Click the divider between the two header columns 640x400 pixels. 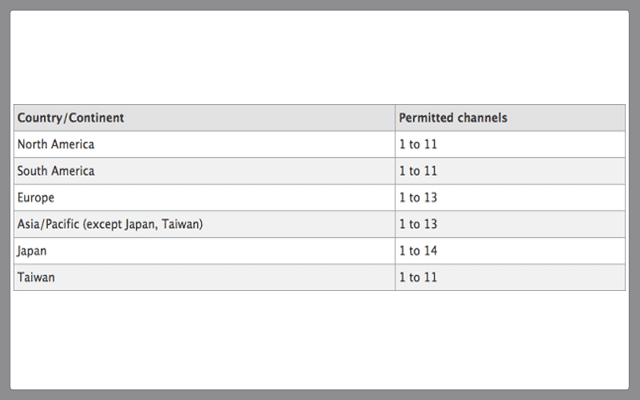395,118
